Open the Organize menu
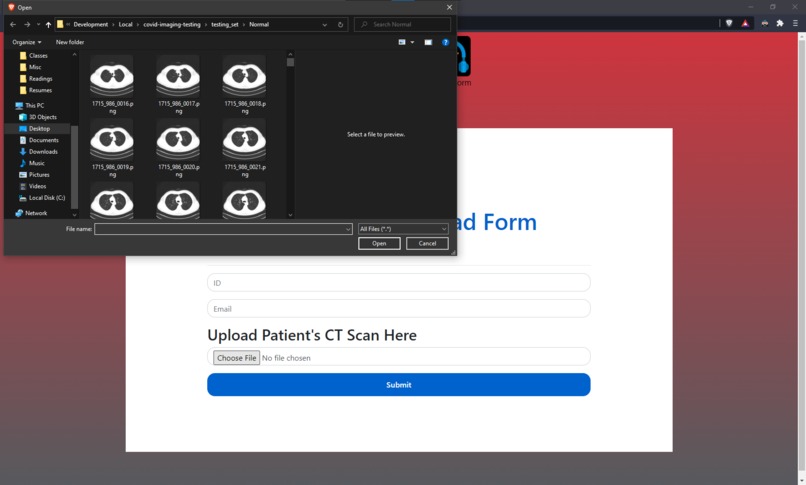806x485 pixels. point(27,42)
